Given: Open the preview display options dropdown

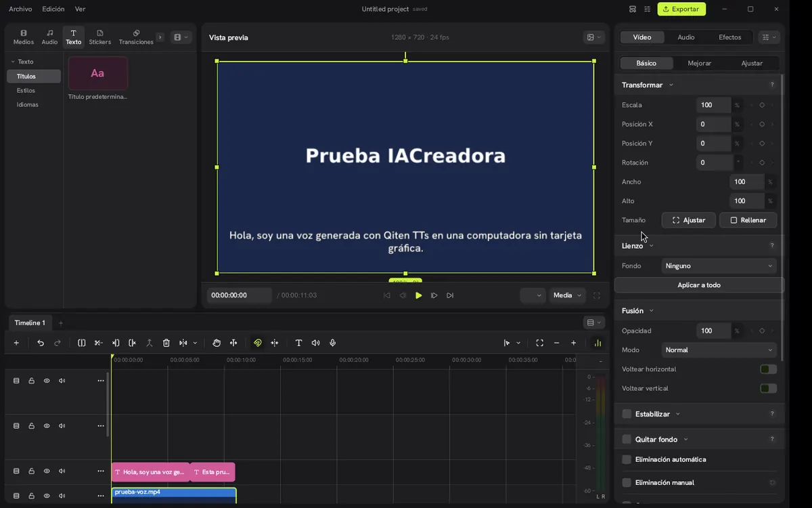Looking at the screenshot, I should point(594,37).
